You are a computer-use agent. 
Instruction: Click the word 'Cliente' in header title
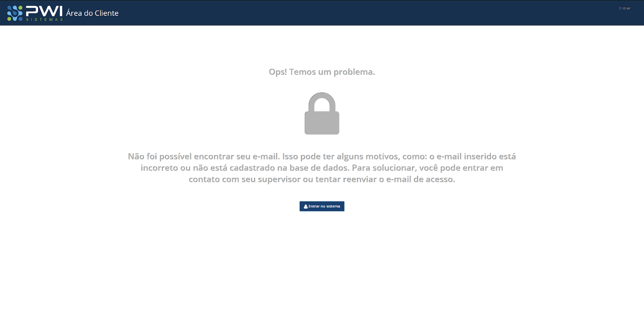pos(106,13)
